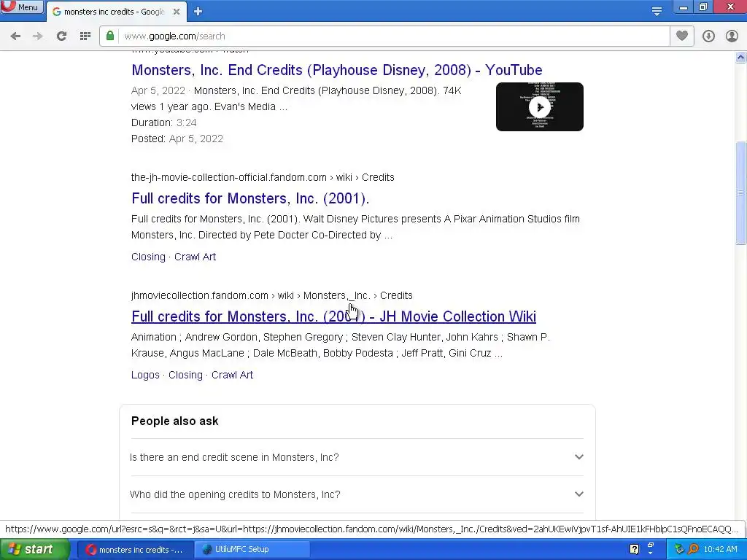Click the 'People also ask' heading

(x=175, y=421)
